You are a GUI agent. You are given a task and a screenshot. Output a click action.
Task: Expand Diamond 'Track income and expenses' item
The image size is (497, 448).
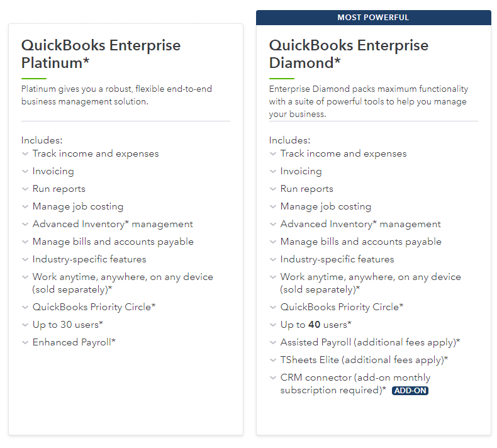pos(273,154)
